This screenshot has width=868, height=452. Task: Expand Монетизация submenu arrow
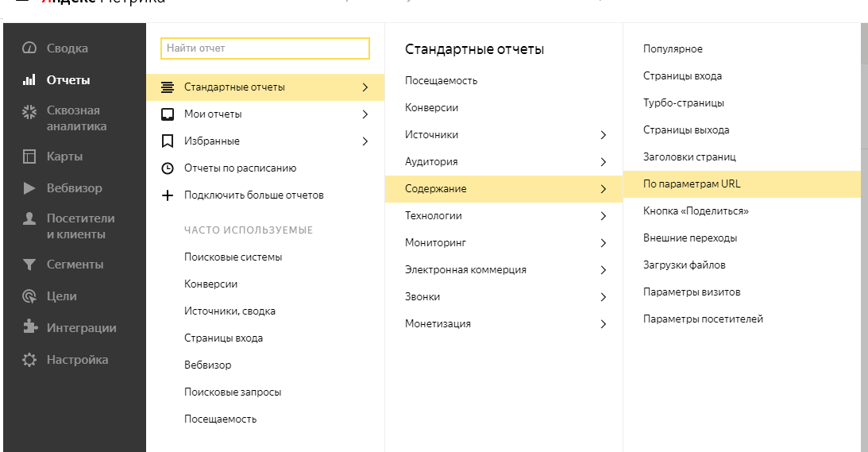click(604, 324)
